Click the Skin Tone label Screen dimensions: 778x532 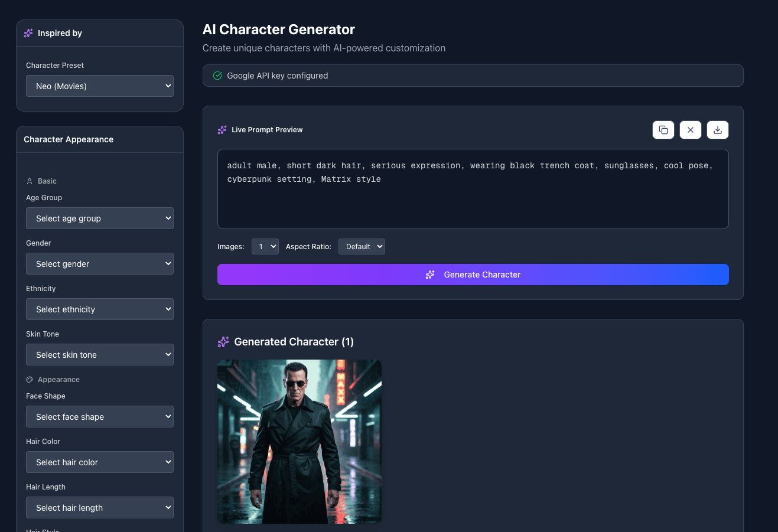click(43, 334)
